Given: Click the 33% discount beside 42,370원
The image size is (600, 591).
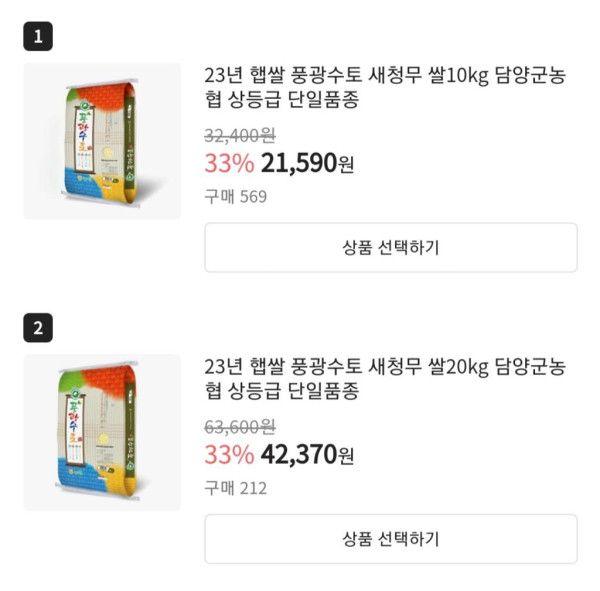Looking at the screenshot, I should [x=229, y=455].
